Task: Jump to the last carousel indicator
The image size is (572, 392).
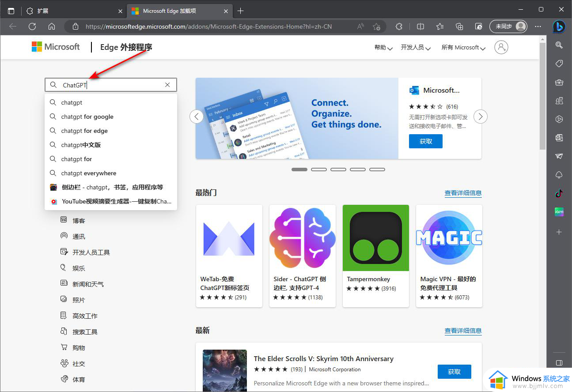Action: click(377, 170)
